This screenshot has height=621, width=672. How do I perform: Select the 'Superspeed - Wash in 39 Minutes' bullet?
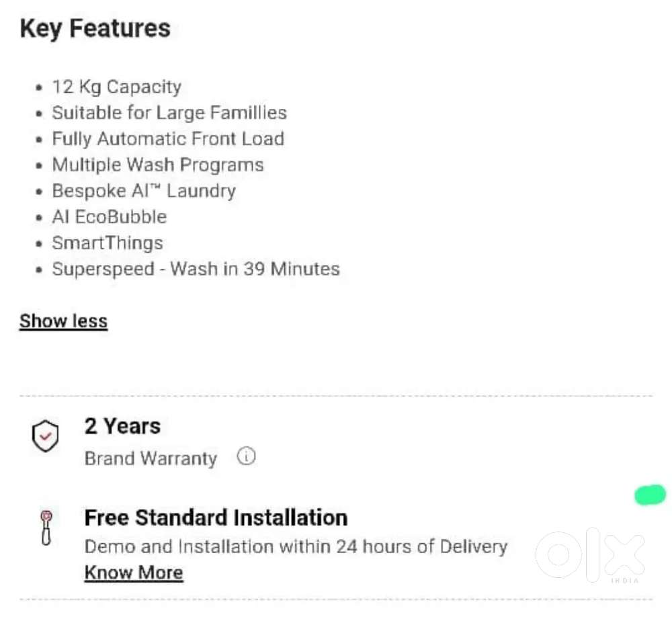tap(196, 269)
